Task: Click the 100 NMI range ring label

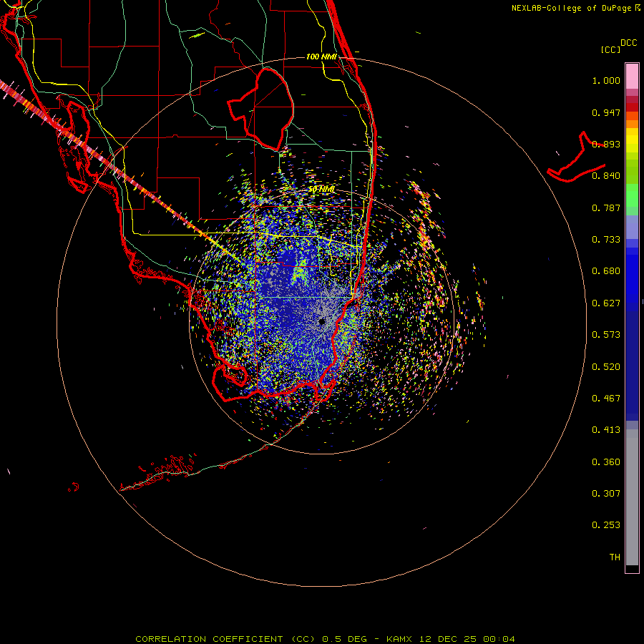Action: point(321,57)
